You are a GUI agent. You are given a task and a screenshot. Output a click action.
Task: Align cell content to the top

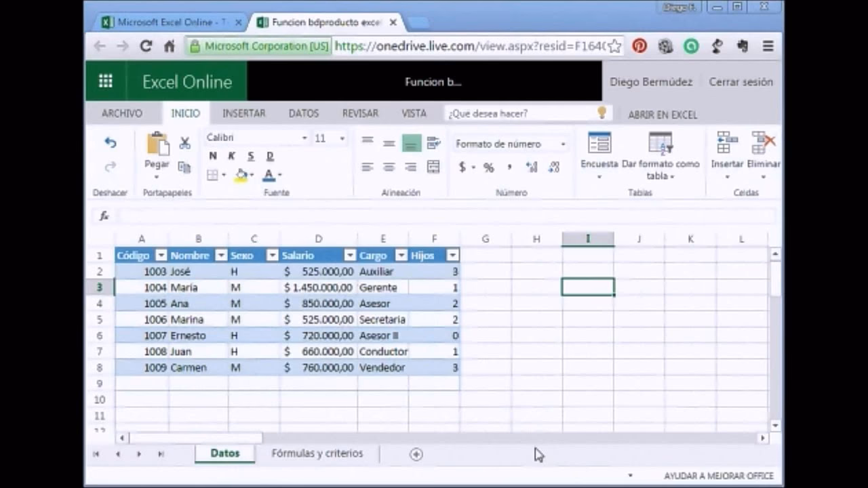(368, 142)
